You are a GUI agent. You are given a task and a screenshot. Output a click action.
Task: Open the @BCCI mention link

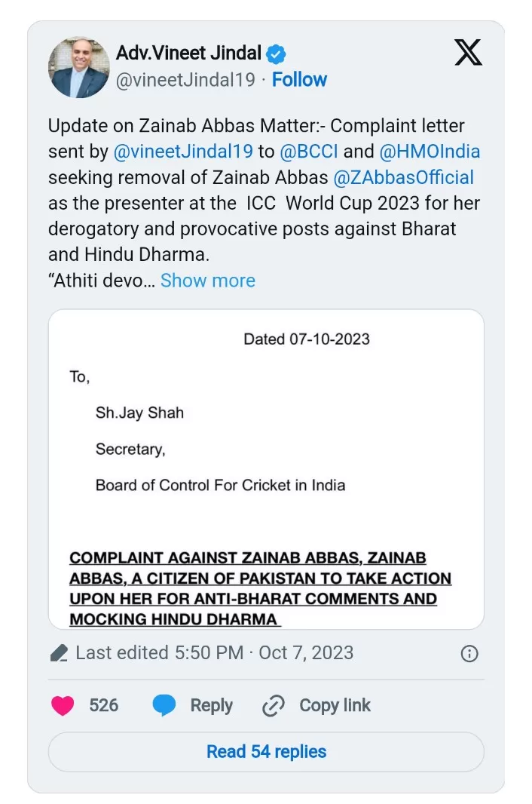pos(308,152)
